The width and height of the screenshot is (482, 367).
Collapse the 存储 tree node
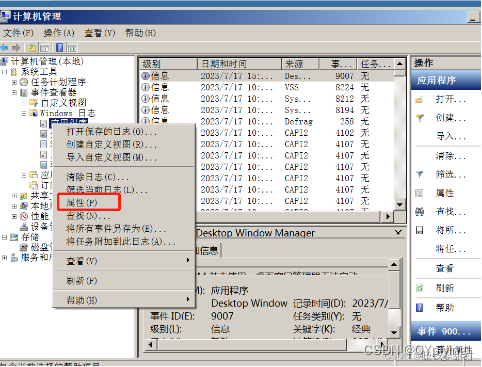click(5, 237)
